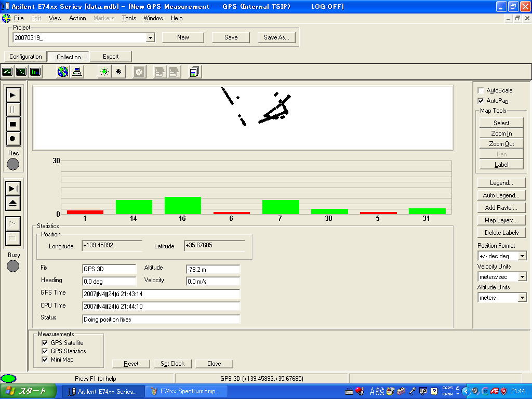The width and height of the screenshot is (532, 399).
Task: Uncheck the GPS Statistics measurement
Action: pos(45,351)
